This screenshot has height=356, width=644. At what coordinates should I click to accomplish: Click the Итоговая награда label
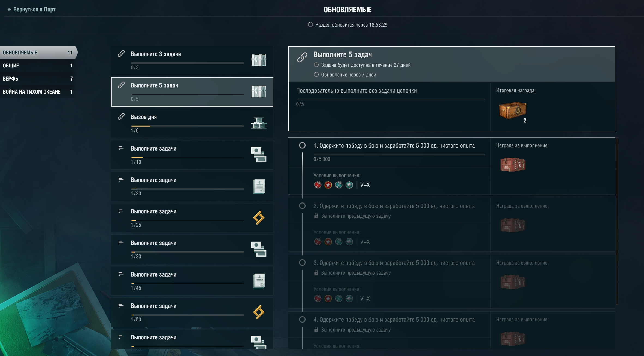[516, 90]
